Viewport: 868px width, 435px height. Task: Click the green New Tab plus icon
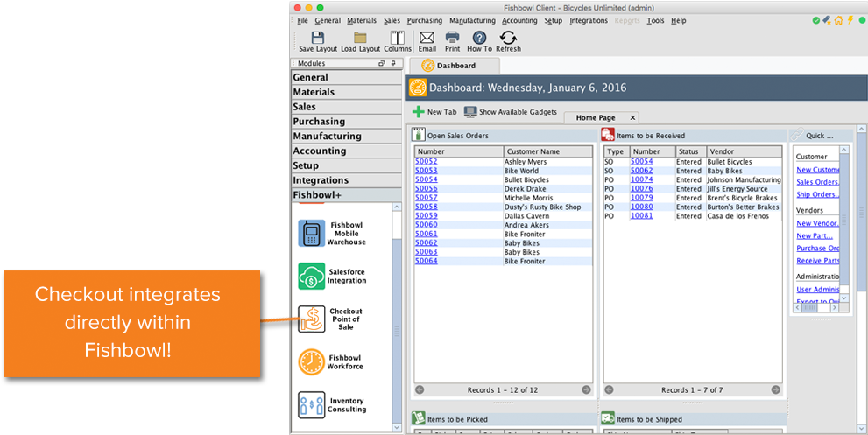(419, 112)
